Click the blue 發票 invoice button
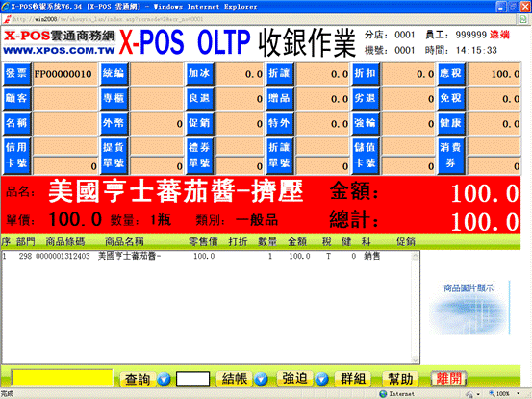The height and width of the screenshot is (399, 532). click(x=17, y=74)
